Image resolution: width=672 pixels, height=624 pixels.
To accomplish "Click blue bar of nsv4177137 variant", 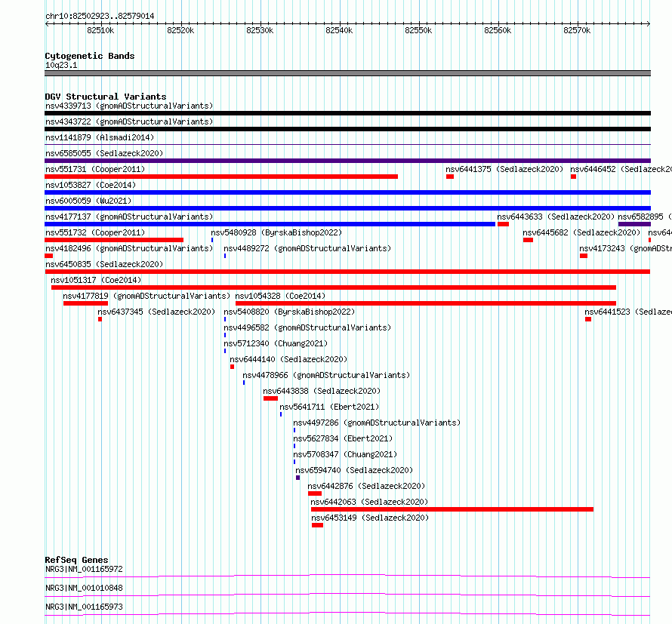I will tap(270, 224).
